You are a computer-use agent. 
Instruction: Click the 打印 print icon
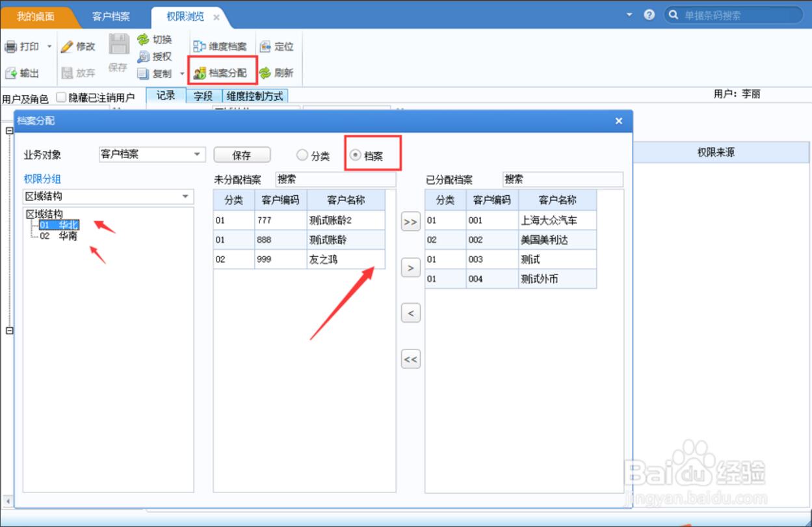click(11, 47)
